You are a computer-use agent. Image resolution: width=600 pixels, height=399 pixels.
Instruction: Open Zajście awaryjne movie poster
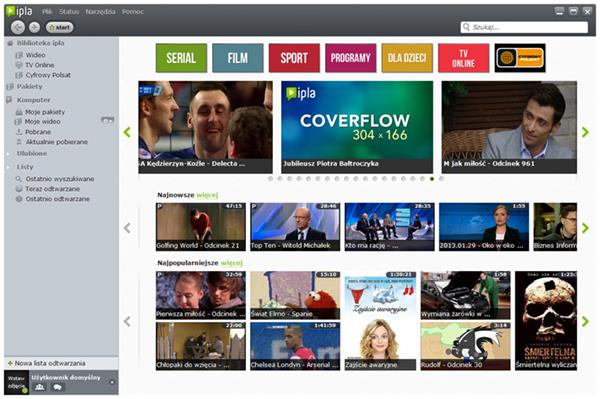380,321
